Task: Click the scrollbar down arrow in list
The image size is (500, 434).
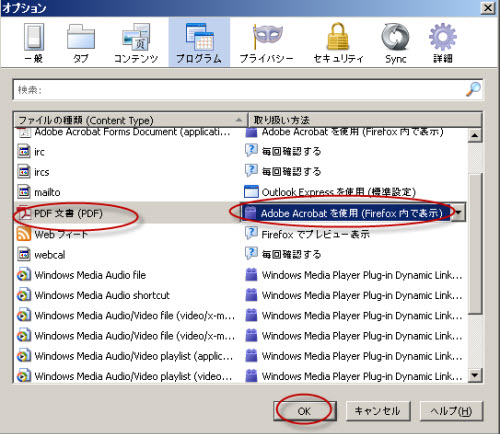Action: pos(474,375)
